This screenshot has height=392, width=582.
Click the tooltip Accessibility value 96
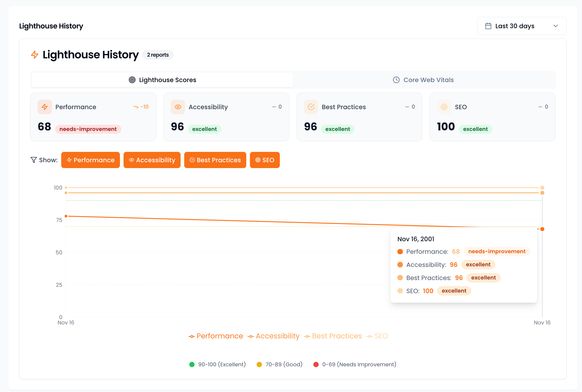[x=453, y=265]
